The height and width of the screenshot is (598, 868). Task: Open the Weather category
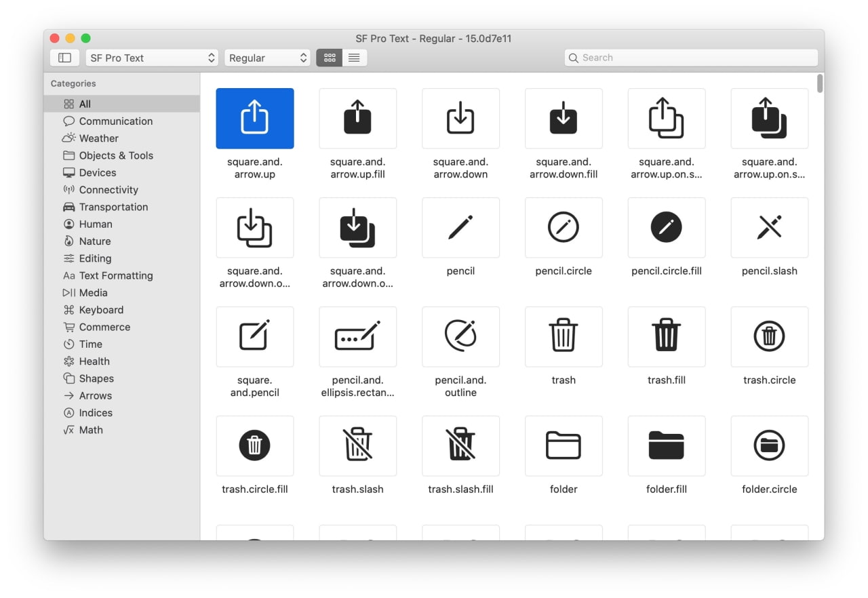pyautogui.click(x=99, y=138)
